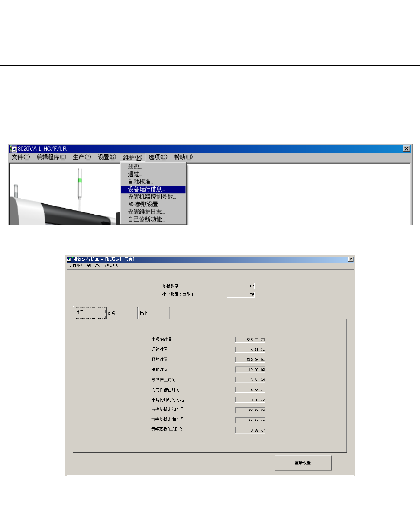This screenshot has height=511, width=420.
Task: Switch to the 比率 tab
Action: pyautogui.click(x=154, y=313)
